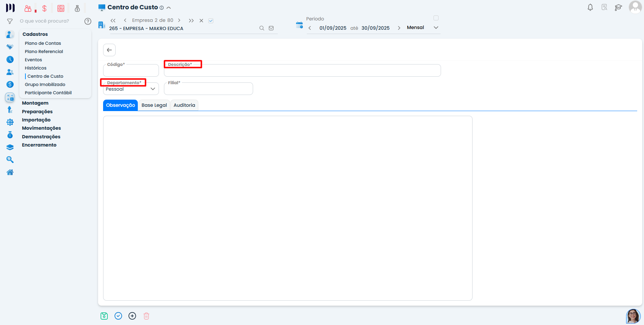Screen dimensions: 644x325
Task: Click the info icon beside Centro de Custo title
Action: [161, 8]
